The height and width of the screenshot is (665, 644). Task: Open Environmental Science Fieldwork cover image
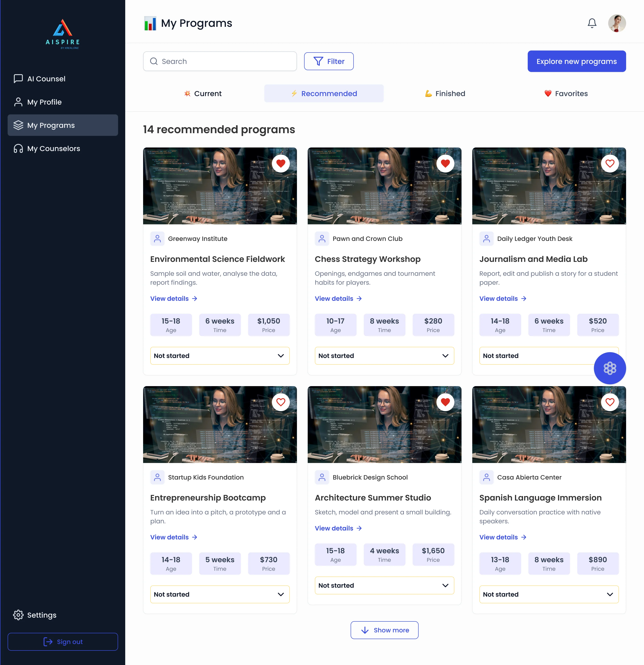[220, 186]
